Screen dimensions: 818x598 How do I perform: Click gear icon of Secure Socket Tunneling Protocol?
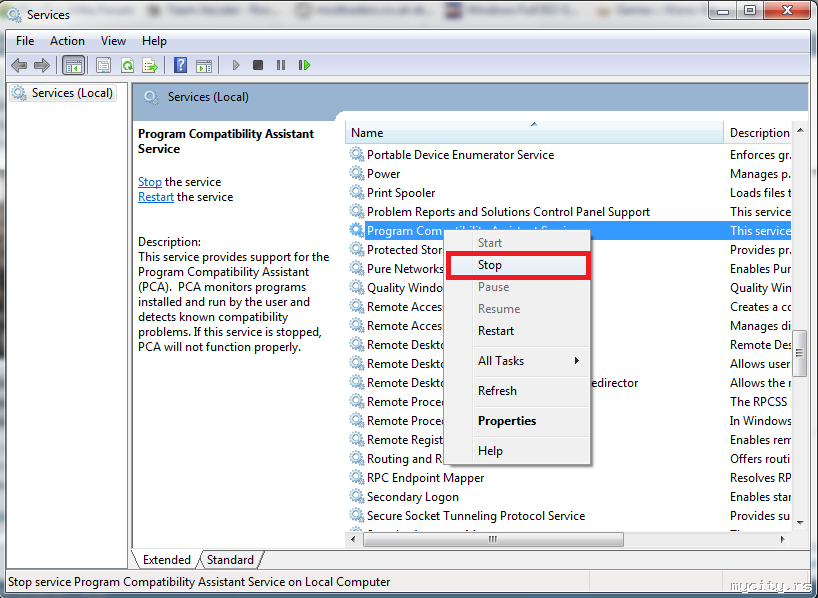[x=357, y=515]
